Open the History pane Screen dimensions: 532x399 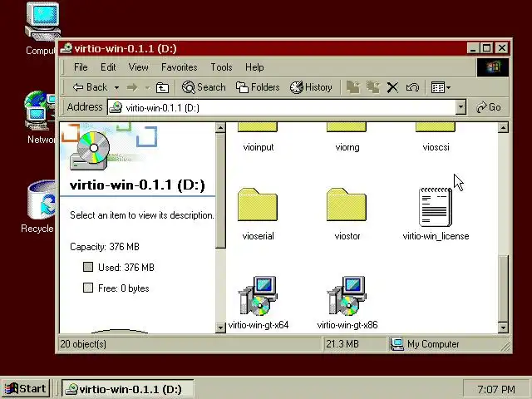tap(311, 87)
